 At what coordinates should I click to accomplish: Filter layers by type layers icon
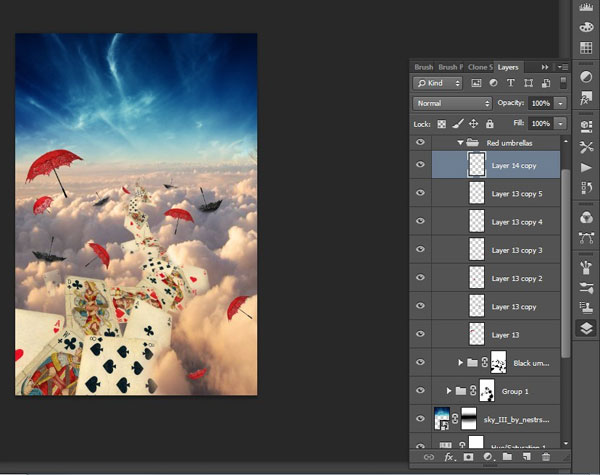510,83
